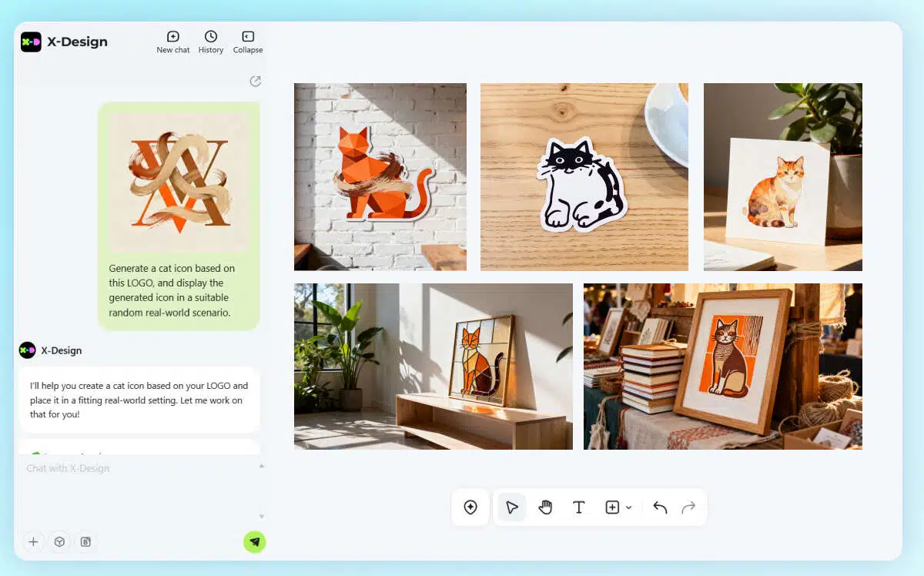Click the undo arrow
Image resolution: width=924 pixels, height=576 pixels.
click(x=660, y=507)
